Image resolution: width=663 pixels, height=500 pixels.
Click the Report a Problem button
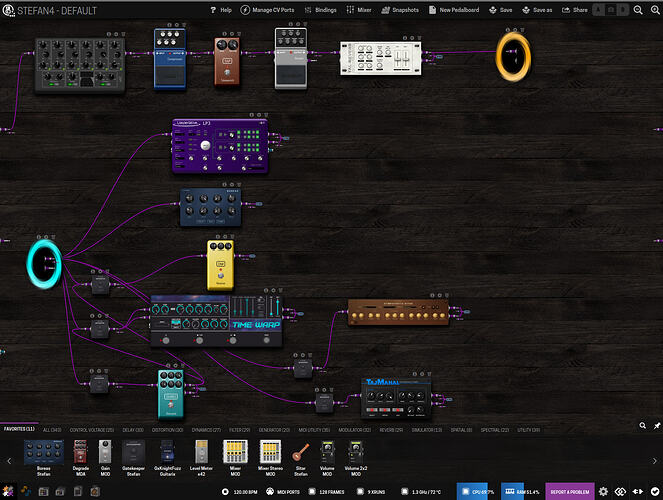tap(570, 492)
